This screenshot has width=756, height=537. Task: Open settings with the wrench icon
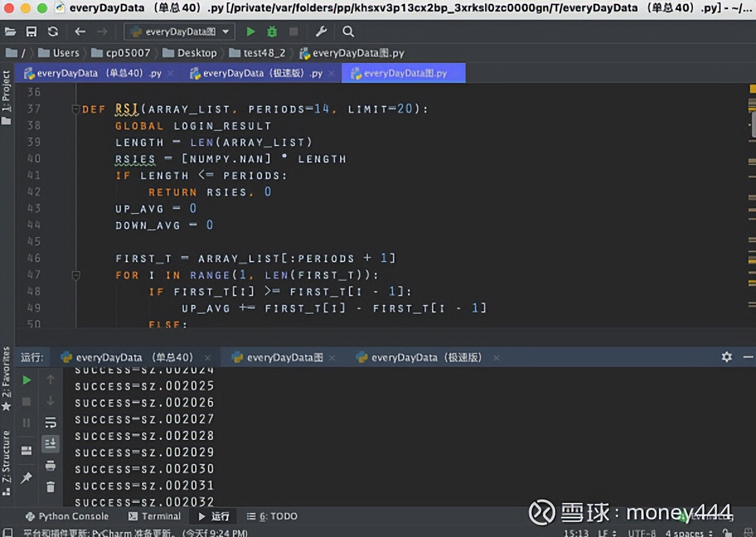tap(321, 32)
